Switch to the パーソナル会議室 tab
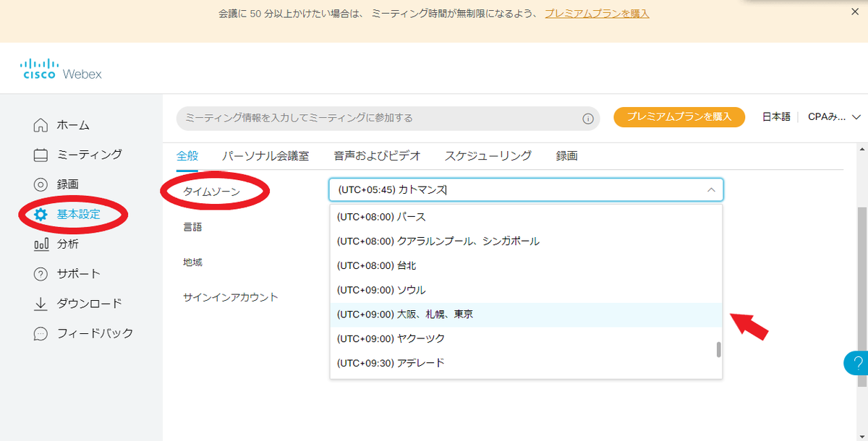868x441 pixels. [265, 155]
